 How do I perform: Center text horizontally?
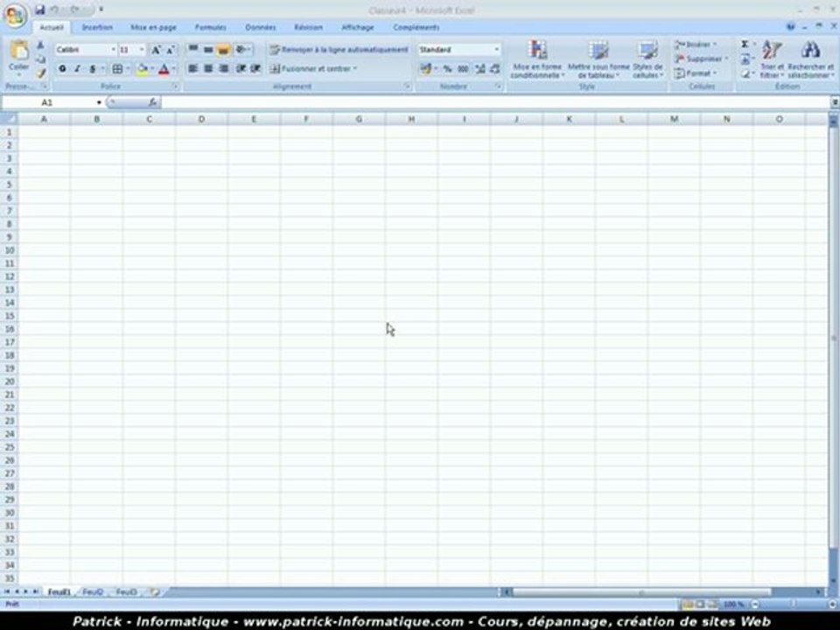[x=208, y=68]
